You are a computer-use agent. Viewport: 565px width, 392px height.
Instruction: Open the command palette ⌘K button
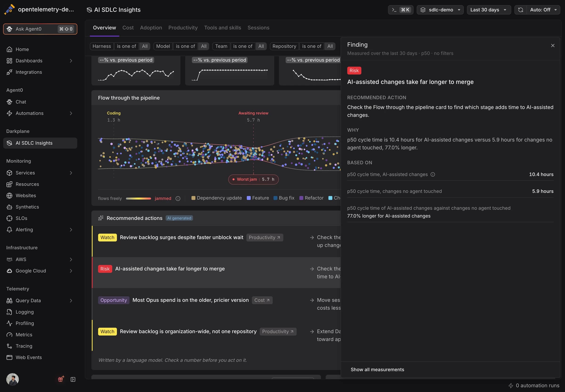400,10
